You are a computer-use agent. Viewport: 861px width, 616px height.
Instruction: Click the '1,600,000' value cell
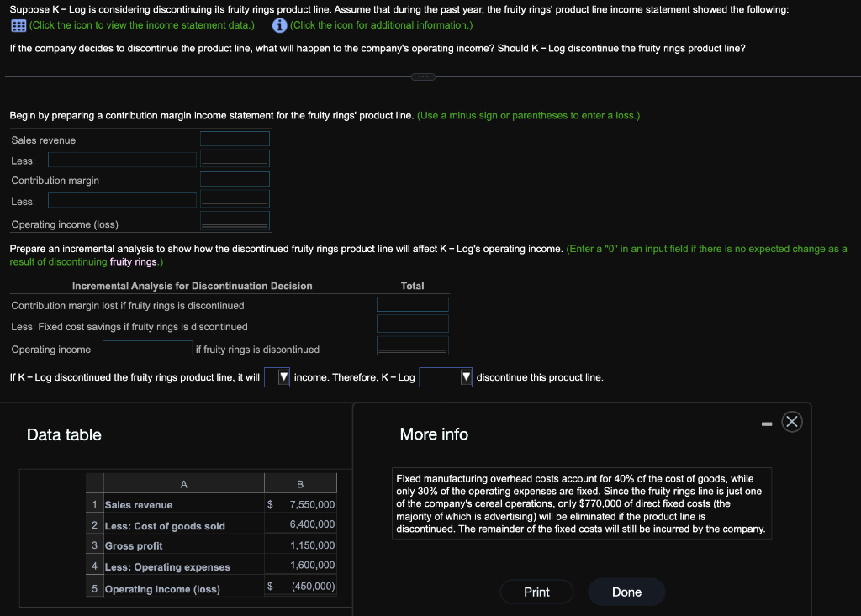coord(300,565)
